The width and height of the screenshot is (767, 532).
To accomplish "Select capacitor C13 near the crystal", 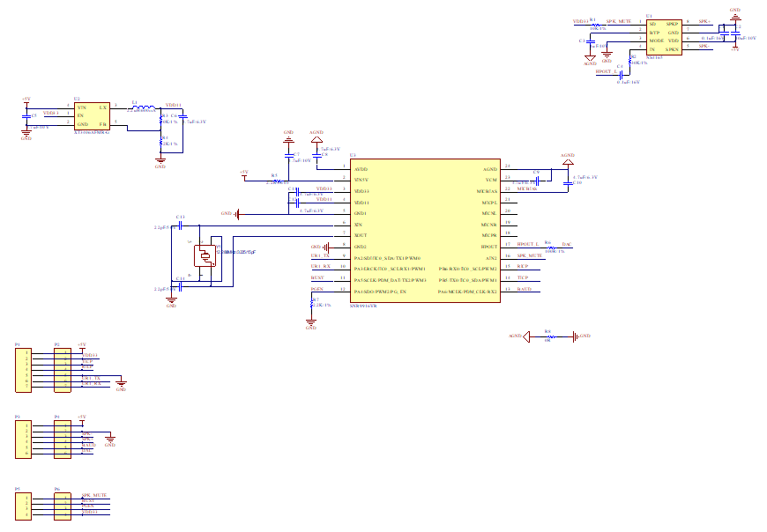I will pyautogui.click(x=181, y=225).
